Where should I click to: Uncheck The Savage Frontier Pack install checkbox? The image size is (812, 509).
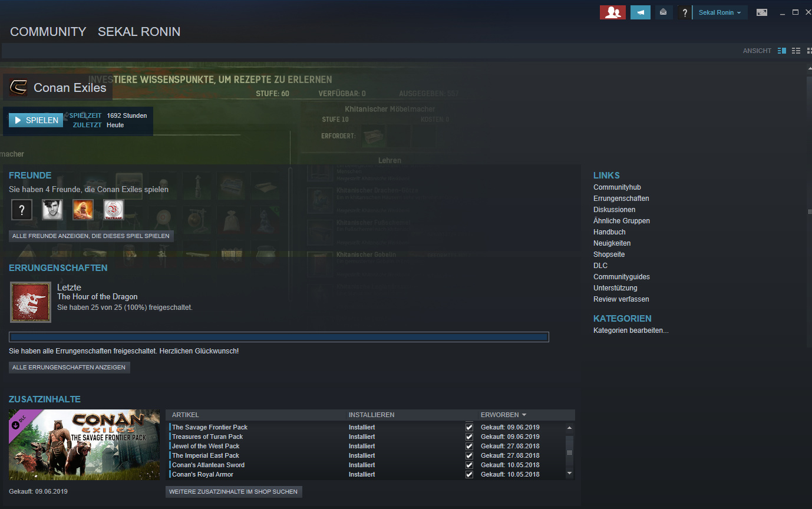click(469, 427)
